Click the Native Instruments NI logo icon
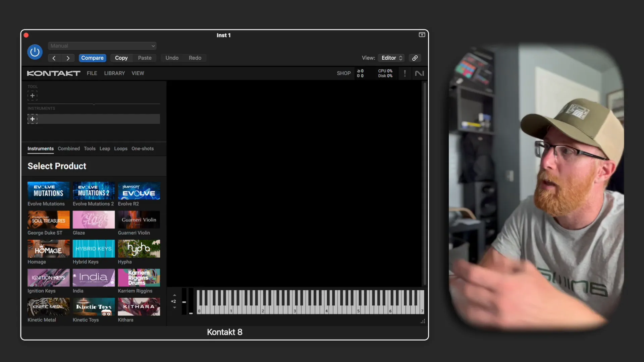 [x=419, y=73]
